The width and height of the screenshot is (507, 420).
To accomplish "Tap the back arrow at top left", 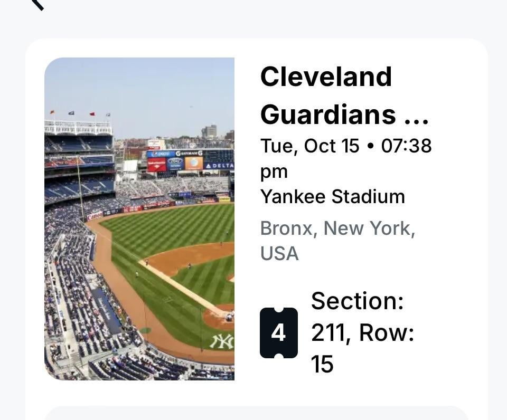I will pos(37,4).
